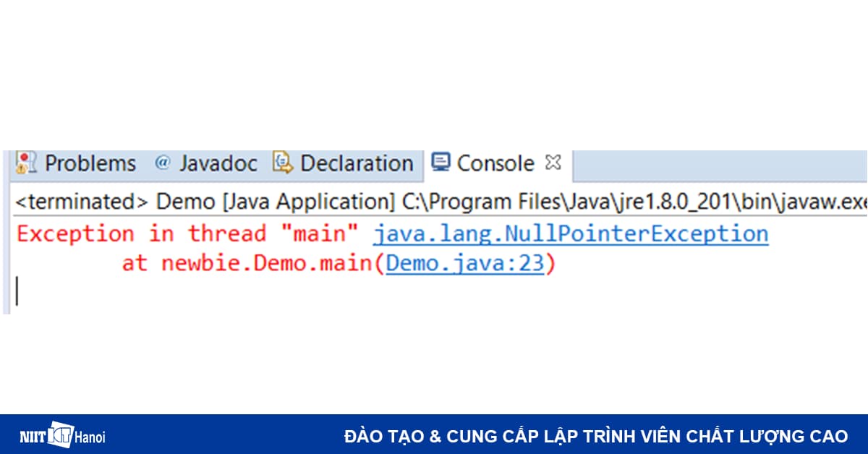868x454 pixels.
Task: Select the Console tab
Action: pyautogui.click(x=495, y=163)
